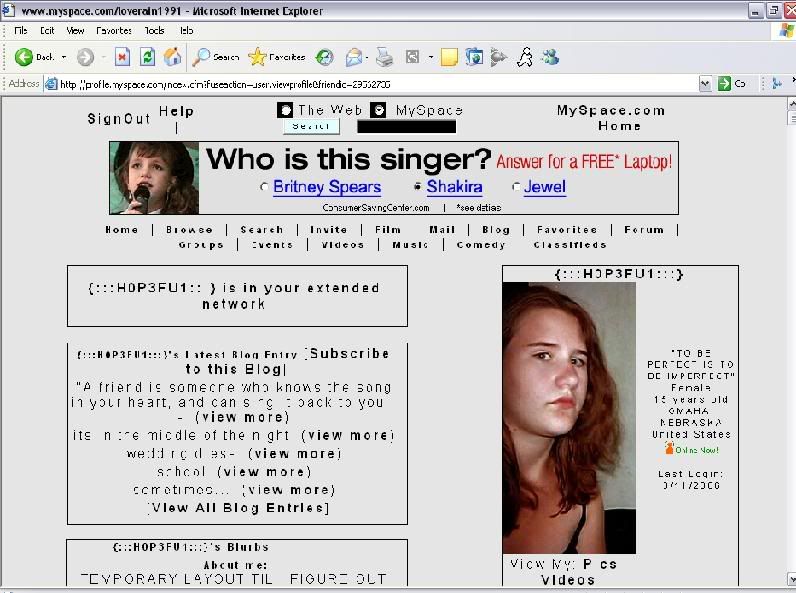Click the Back arrow toolbar icon
This screenshot has height=593, width=796.
point(24,57)
